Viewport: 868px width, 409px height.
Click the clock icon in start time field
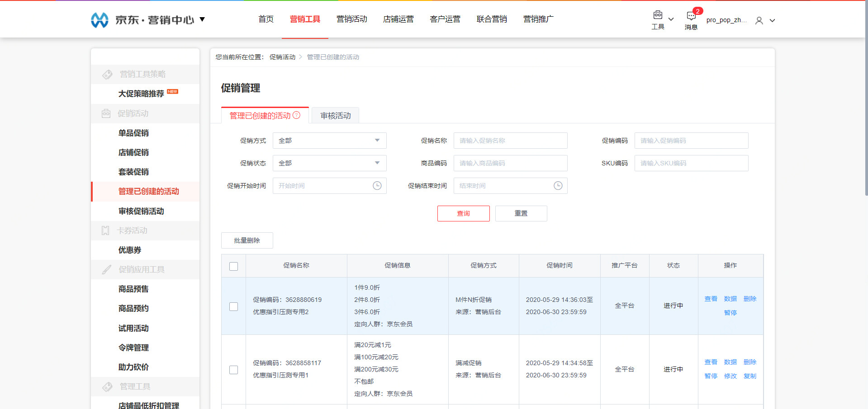[x=377, y=186]
